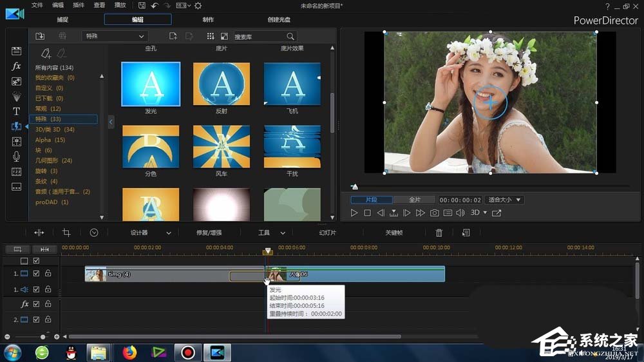The image size is (644, 362).
Task: Click the crop tool in timeline toolbar
Action: click(x=66, y=233)
